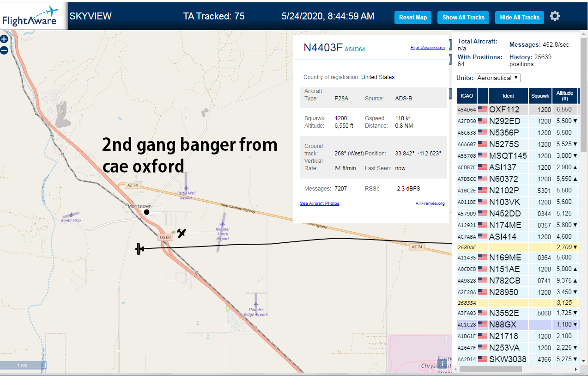The image size is (588, 376).
Task: Click Show All Tracks button
Action: (463, 18)
